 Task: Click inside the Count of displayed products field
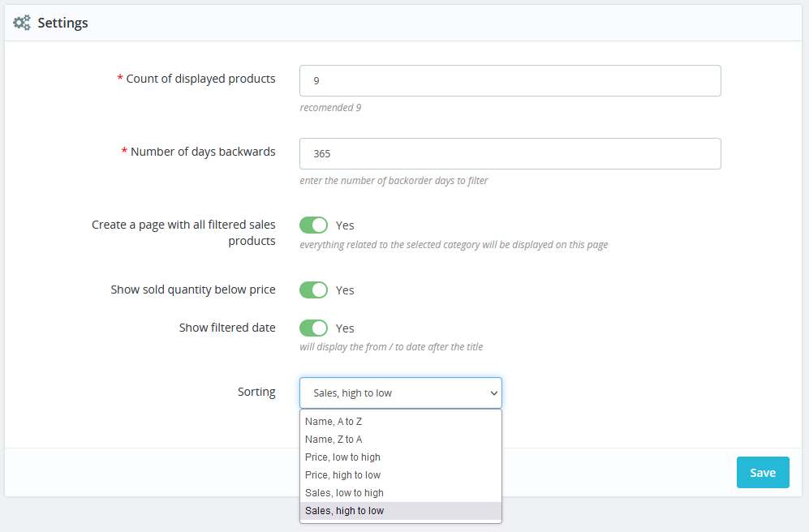(510, 80)
